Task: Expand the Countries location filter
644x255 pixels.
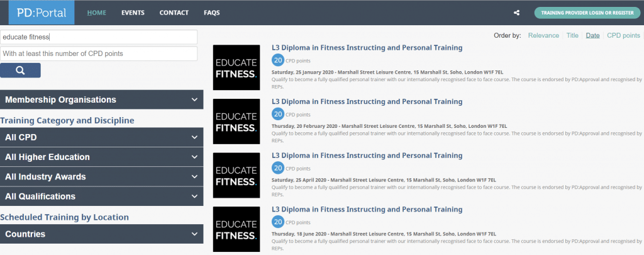Action: (x=101, y=234)
